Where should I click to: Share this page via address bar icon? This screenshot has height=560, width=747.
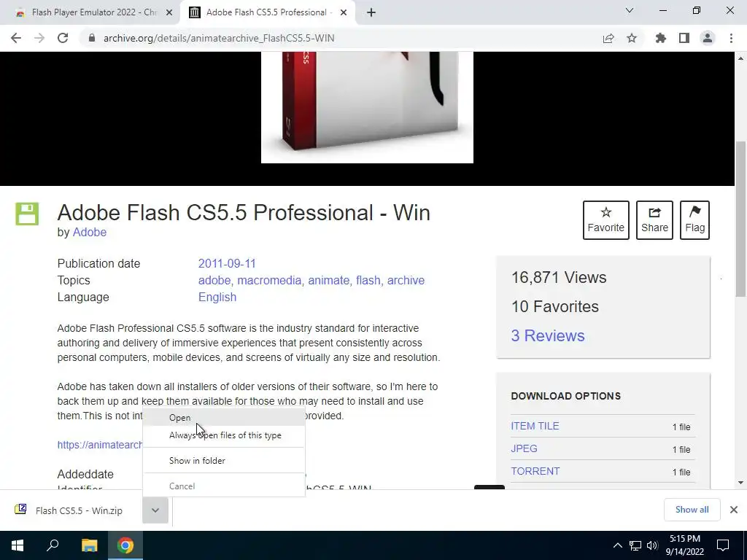tap(608, 38)
